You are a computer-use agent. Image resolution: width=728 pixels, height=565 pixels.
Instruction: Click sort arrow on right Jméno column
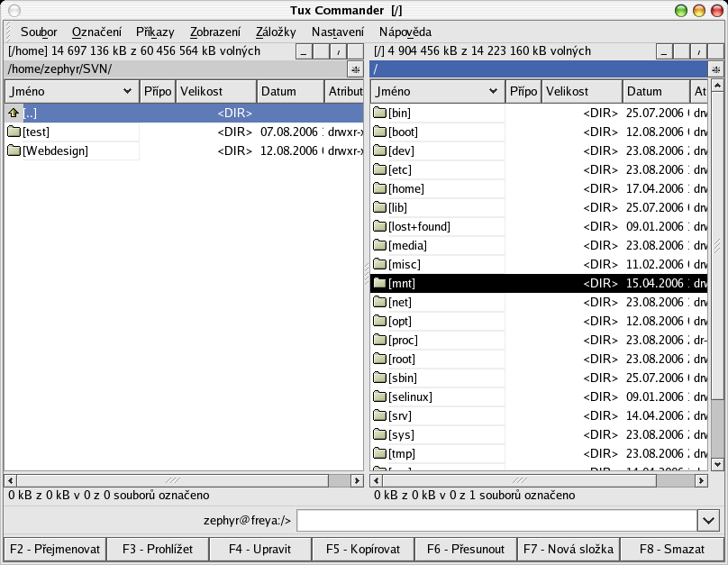[493, 92]
